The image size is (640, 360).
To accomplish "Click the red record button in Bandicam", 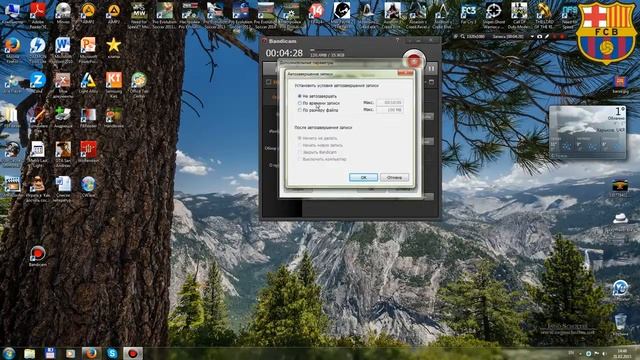I will [x=414, y=61].
